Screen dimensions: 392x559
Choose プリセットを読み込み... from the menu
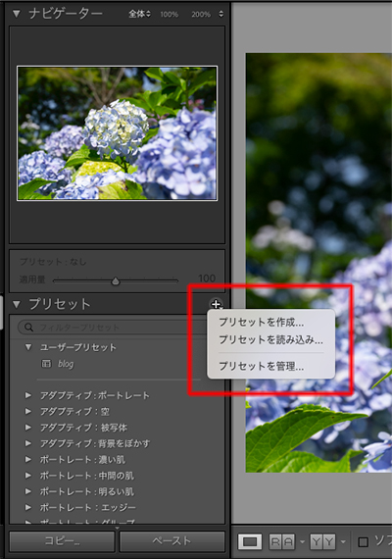pyautogui.click(x=270, y=339)
